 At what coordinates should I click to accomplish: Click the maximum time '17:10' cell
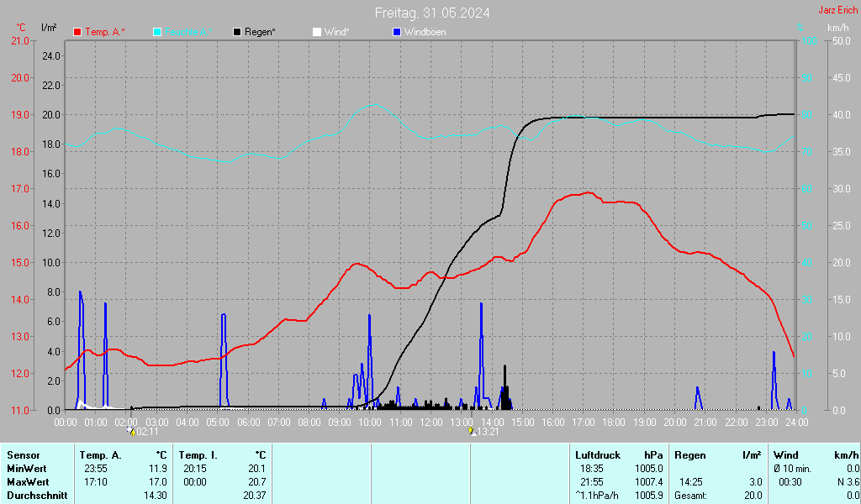coord(96,482)
